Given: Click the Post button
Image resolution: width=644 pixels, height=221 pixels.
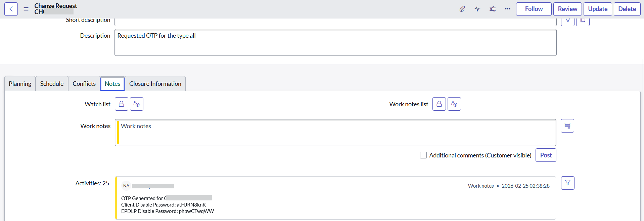Looking at the screenshot, I should click(546, 155).
